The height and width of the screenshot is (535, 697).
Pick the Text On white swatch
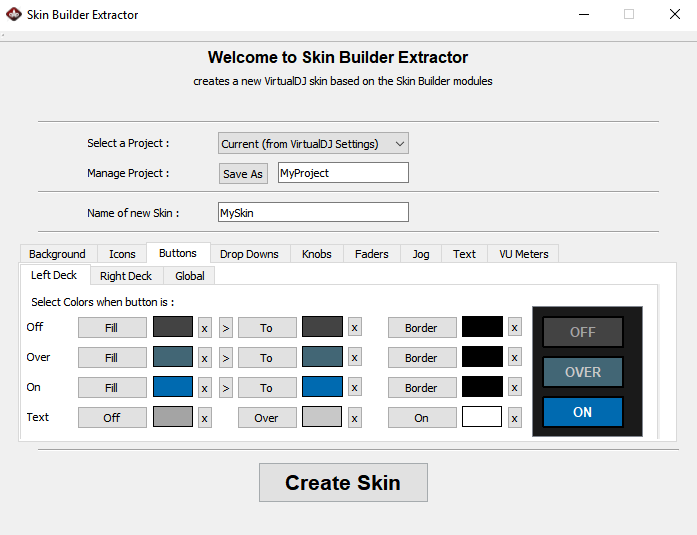[482, 417]
